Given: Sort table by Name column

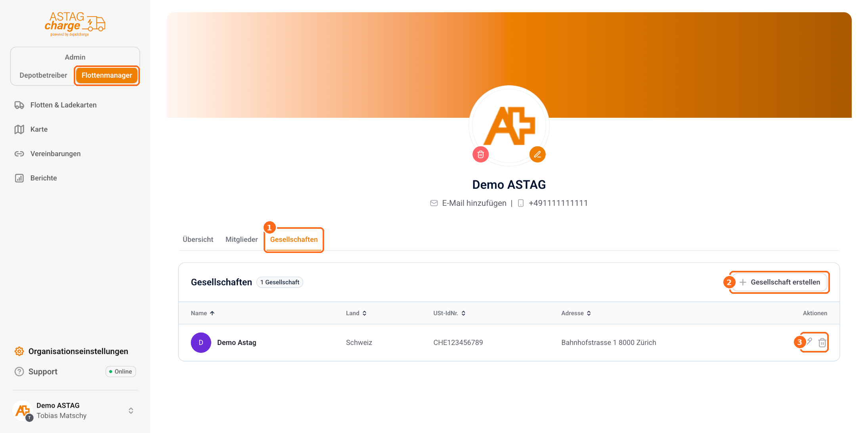Looking at the screenshot, I should click(203, 313).
